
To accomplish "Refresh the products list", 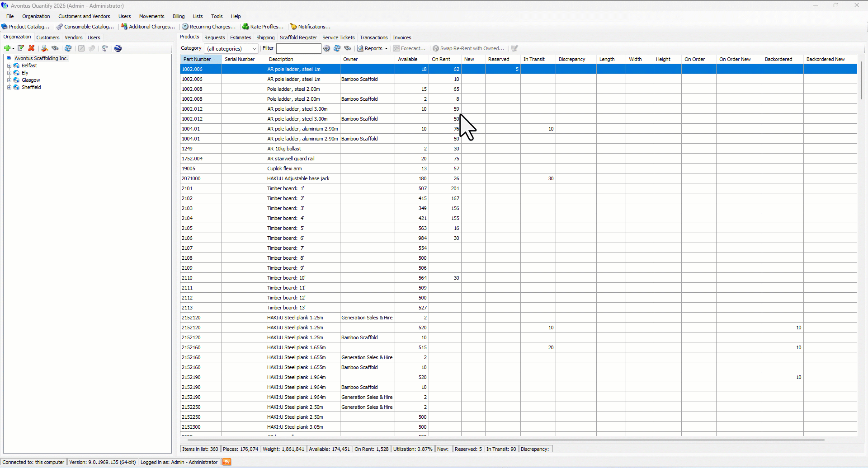I will (337, 48).
